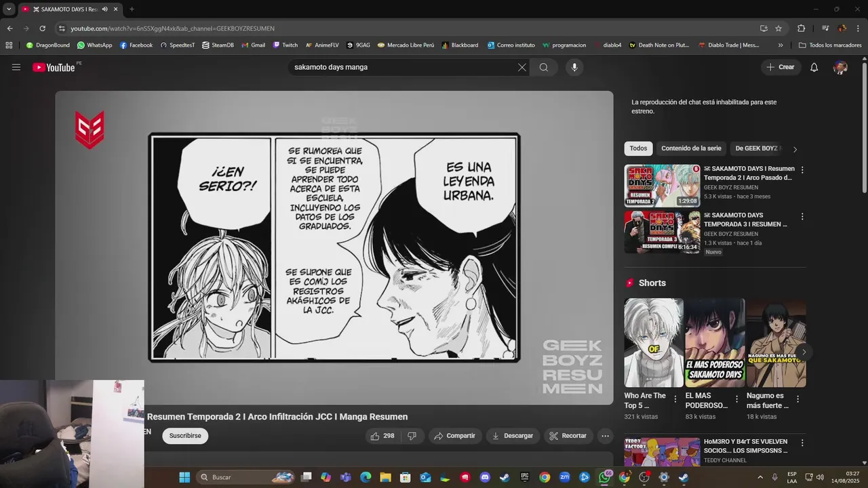Open a new browser tab
Screen dimensions: 868x488
(132, 9)
